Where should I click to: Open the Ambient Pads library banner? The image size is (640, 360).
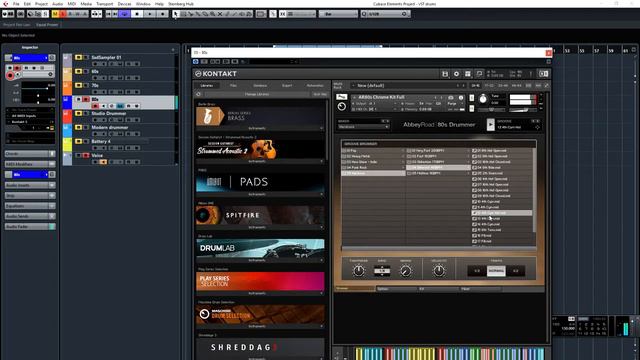click(x=260, y=182)
